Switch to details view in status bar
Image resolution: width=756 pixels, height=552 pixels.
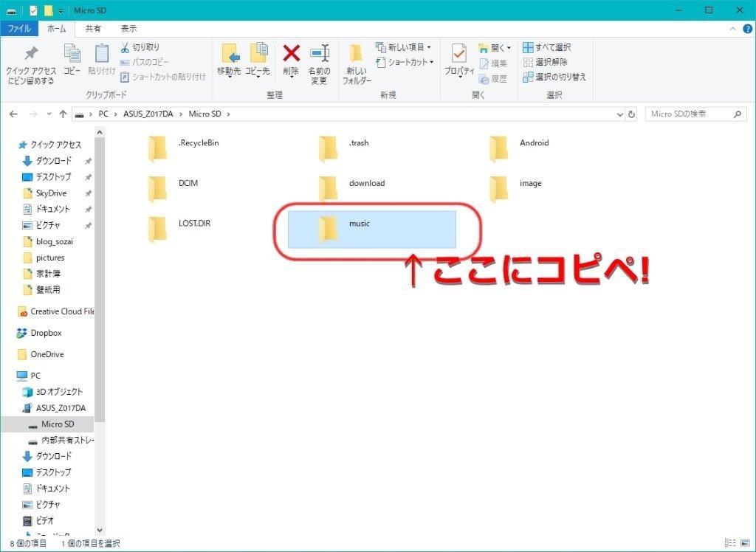click(729, 543)
